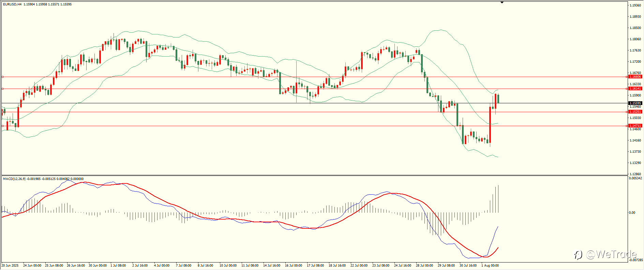Select the 1.15251 line's left anchor handle
Screen dimensions: 644x270
point(3,112)
